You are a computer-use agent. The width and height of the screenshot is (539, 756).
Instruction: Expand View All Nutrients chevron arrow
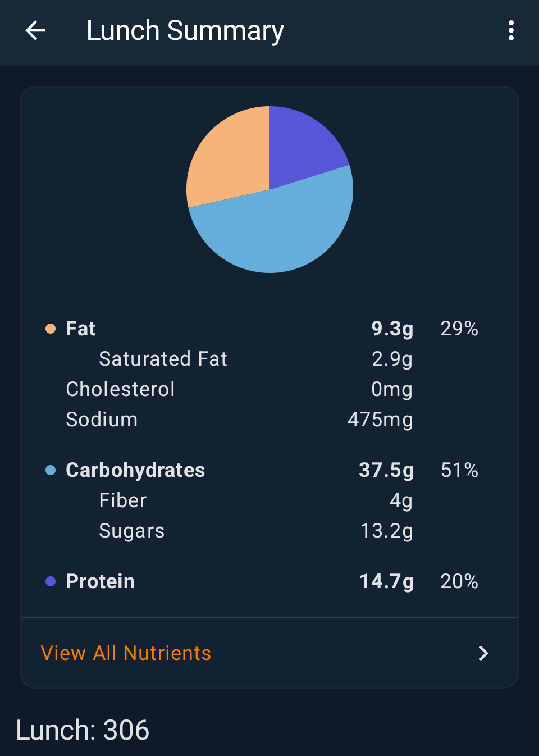click(483, 653)
